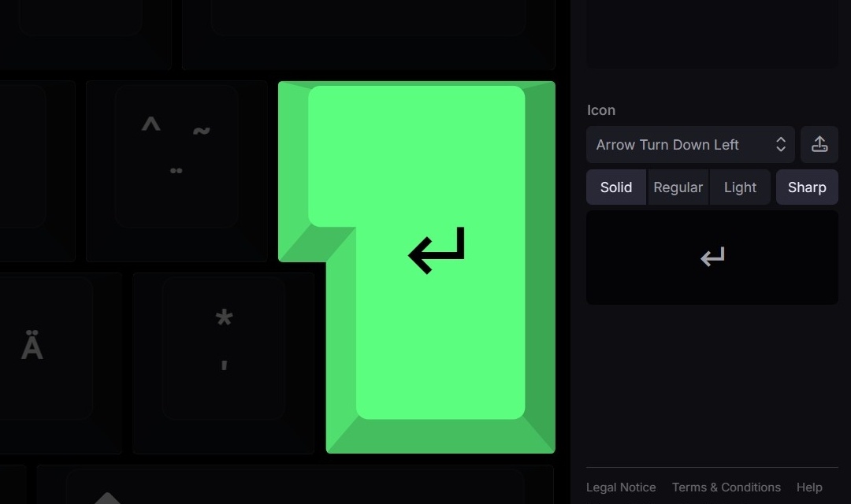The height and width of the screenshot is (504, 851).
Task: Open the Arrow Turn Down Left icon dropdown
Action: (690, 145)
